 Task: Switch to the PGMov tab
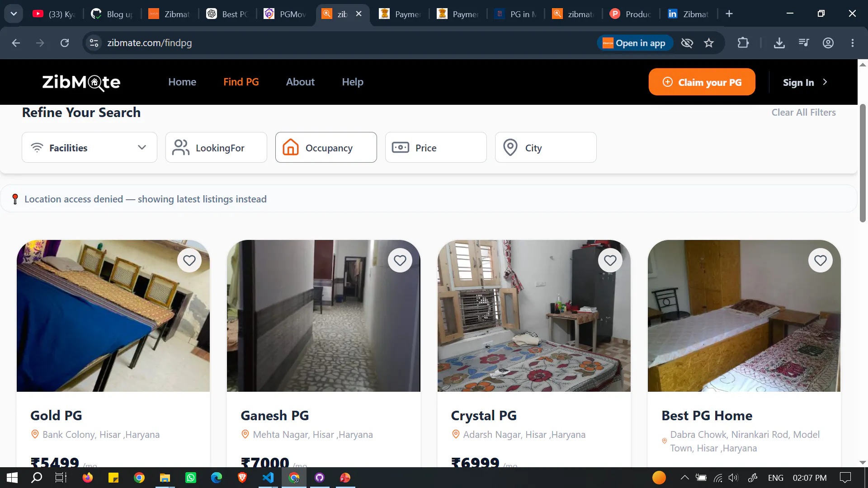pyautogui.click(x=285, y=14)
